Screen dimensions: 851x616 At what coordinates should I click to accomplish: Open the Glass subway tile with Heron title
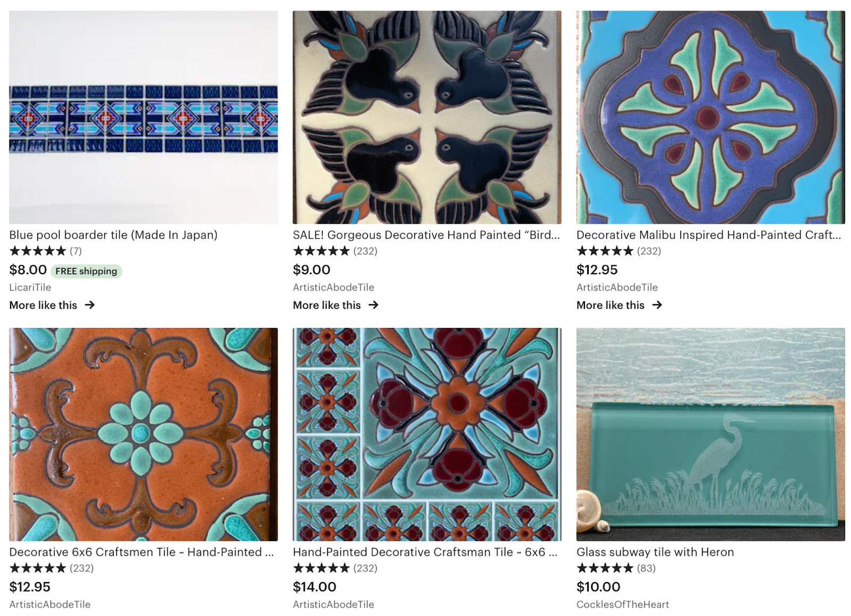655,552
